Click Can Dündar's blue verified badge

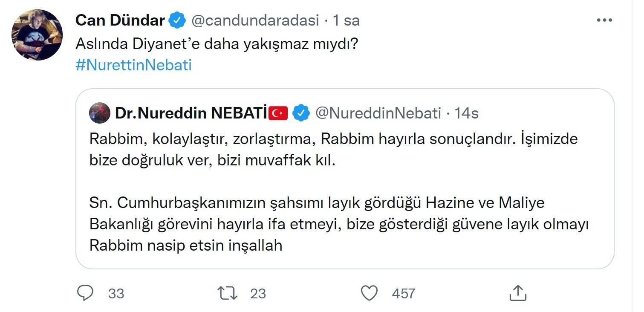[177, 20]
